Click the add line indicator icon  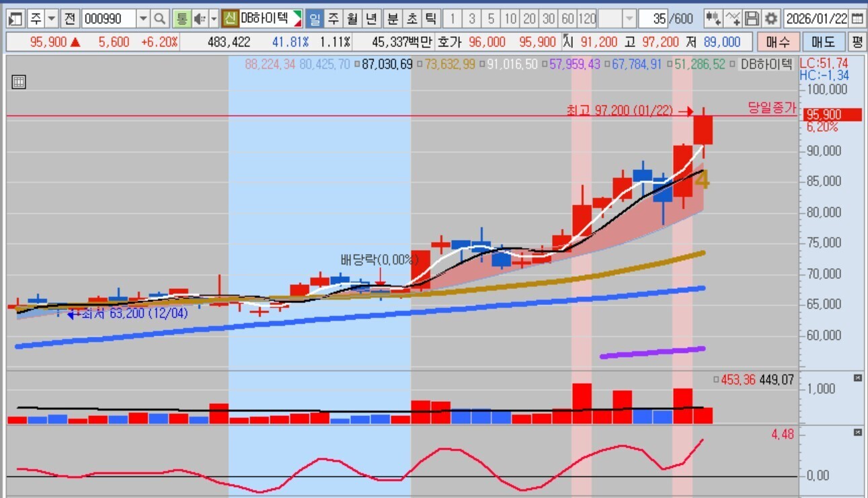point(734,19)
